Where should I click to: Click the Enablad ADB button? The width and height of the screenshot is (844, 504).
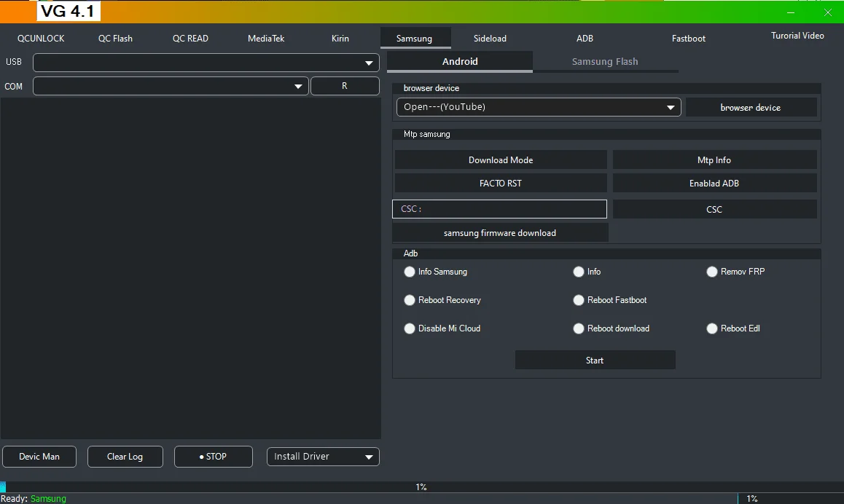coord(714,183)
